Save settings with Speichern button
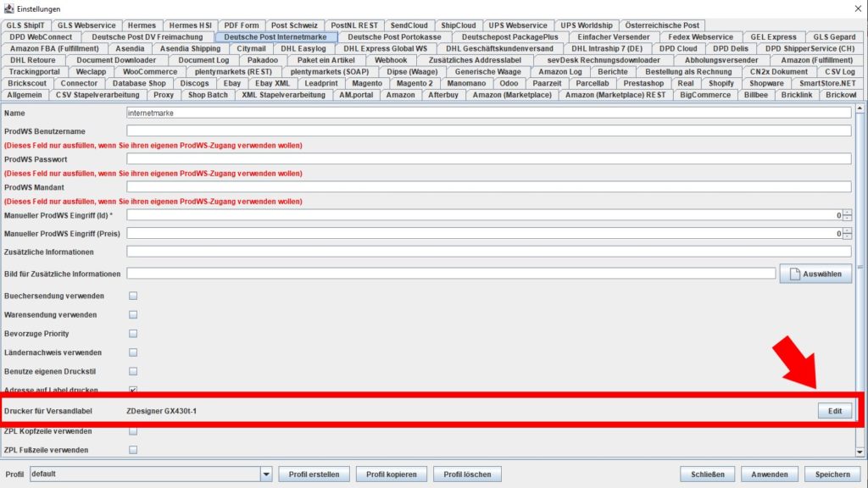The image size is (868, 488). pos(832,474)
